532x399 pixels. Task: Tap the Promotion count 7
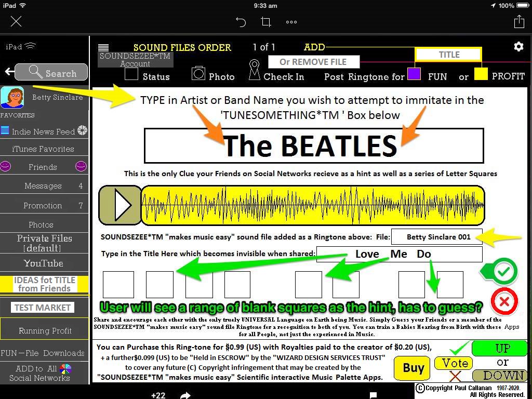81,205
